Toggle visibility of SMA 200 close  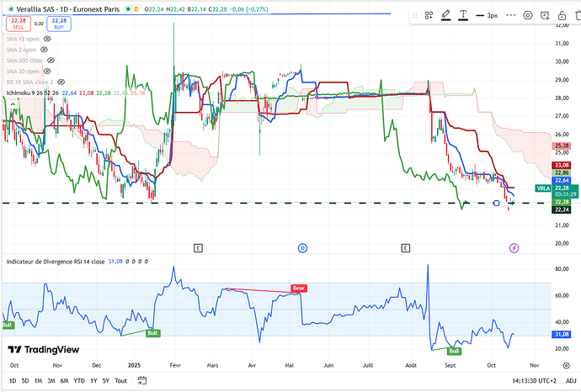[x=51, y=61]
